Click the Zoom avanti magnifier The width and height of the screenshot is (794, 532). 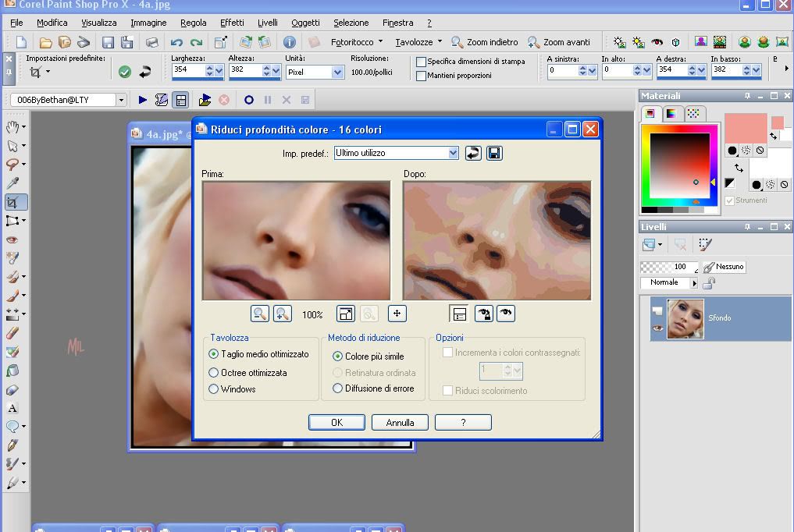(533, 42)
